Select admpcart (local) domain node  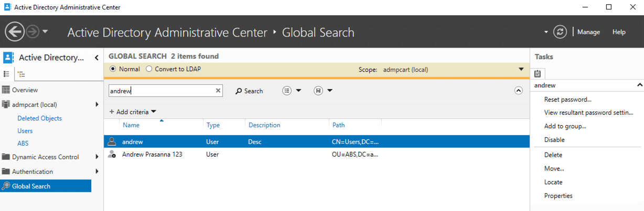pyautogui.click(x=35, y=104)
